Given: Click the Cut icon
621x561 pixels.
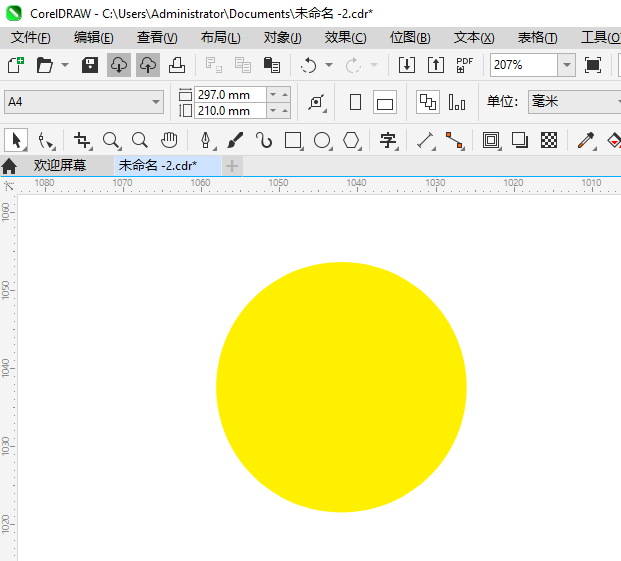Looking at the screenshot, I should coord(213,65).
